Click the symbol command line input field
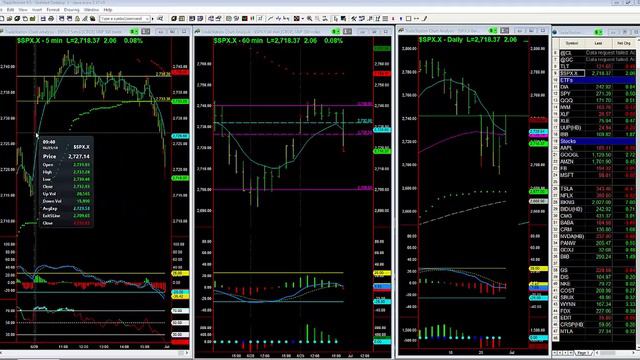This screenshot has width=640, height=360. coord(123,19)
